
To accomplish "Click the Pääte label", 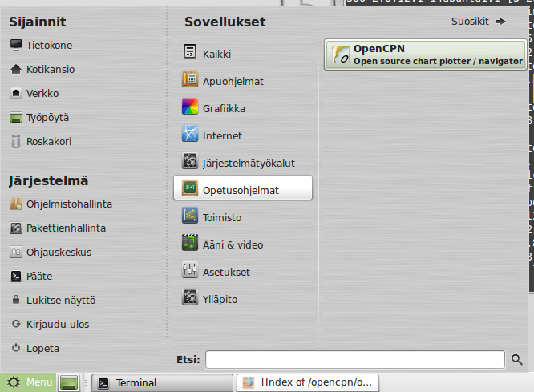I will (x=39, y=277).
